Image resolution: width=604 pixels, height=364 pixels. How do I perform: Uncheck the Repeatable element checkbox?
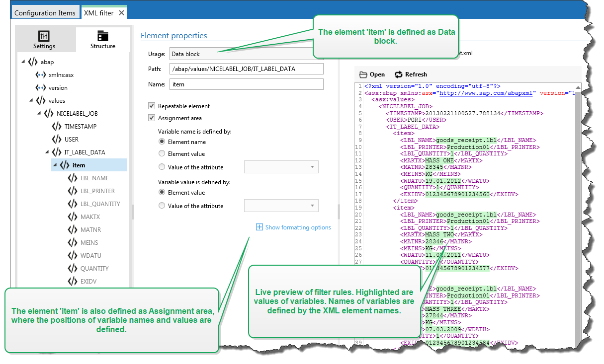click(151, 106)
